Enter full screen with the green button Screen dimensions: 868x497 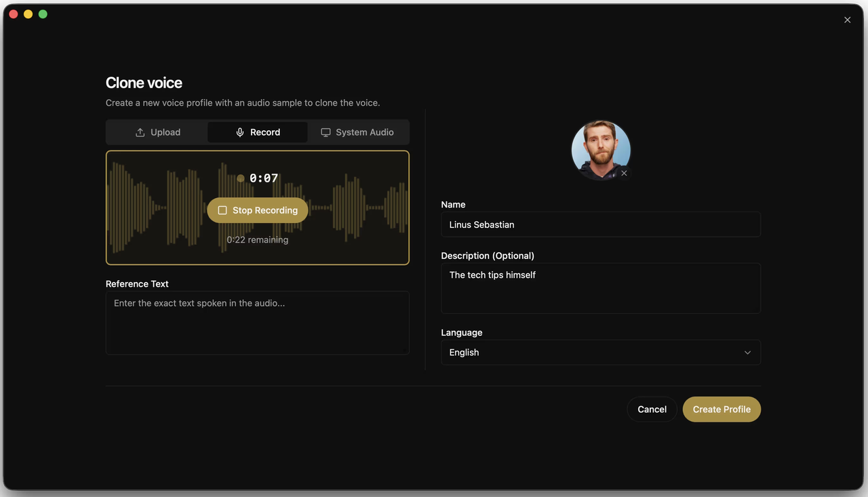coord(43,14)
